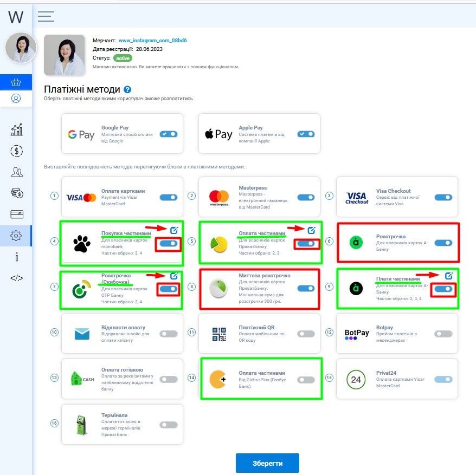Click the Masterpass logo

click(x=219, y=198)
